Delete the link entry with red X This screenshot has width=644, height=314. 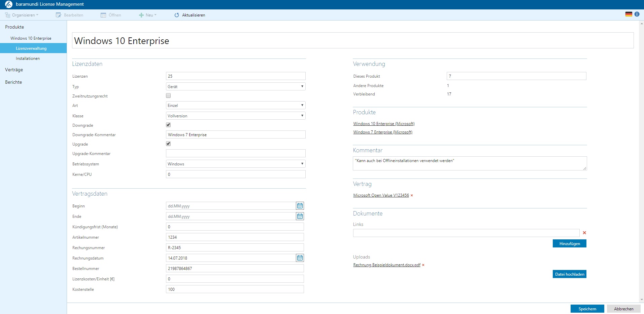click(x=584, y=233)
